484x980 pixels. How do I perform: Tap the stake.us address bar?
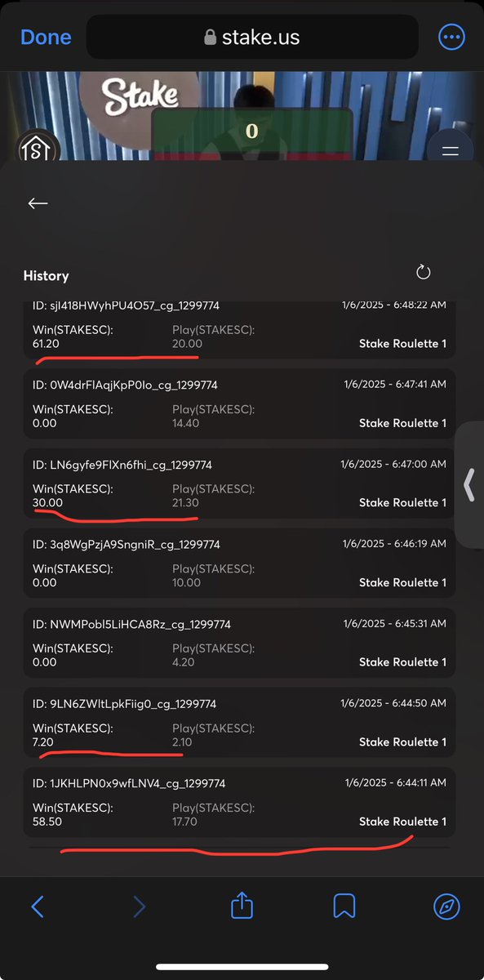252,37
